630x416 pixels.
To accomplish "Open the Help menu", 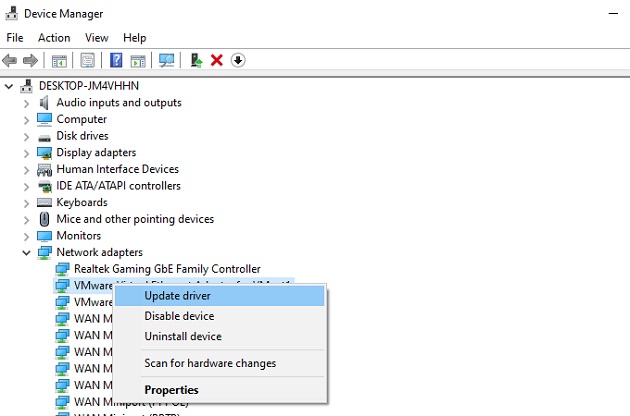I will coord(135,38).
